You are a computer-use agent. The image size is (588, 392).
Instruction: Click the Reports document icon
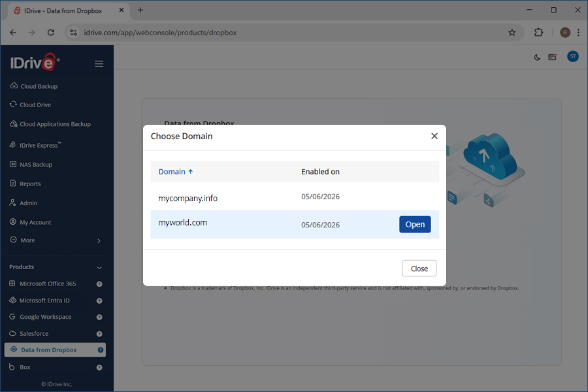coord(13,184)
